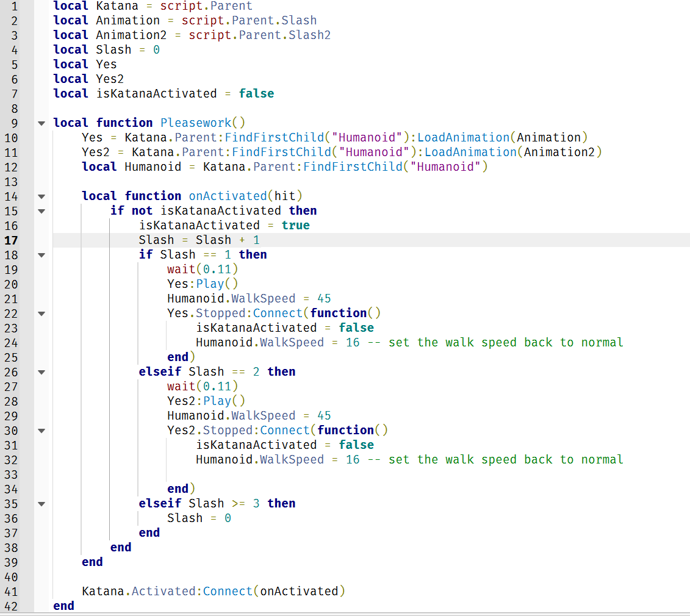Image resolution: width=690 pixels, height=616 pixels.
Task: Click line number 42 in the gutter
Action: [11, 606]
